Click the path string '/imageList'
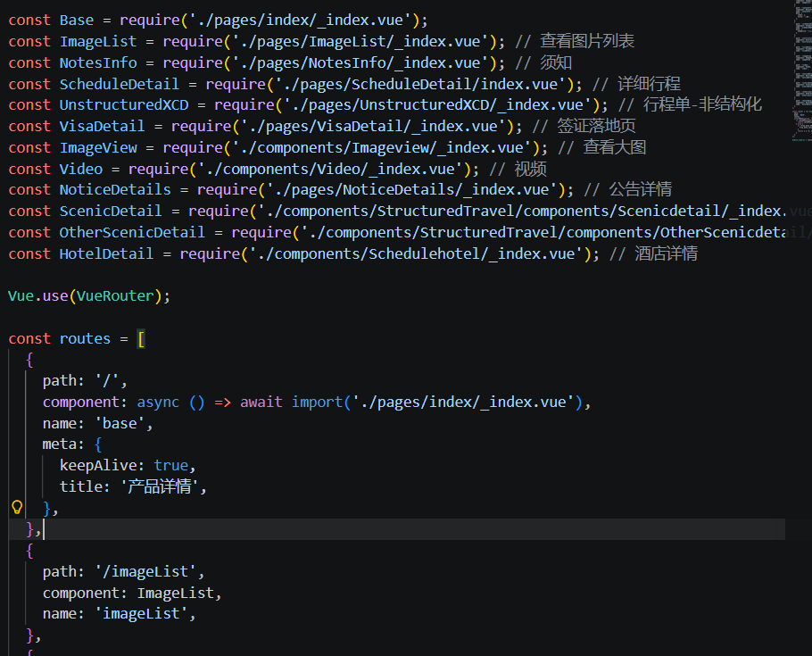 (x=145, y=571)
